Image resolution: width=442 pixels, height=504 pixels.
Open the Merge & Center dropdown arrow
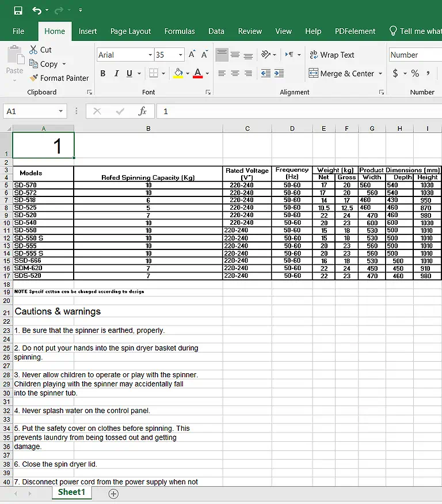tap(380, 74)
